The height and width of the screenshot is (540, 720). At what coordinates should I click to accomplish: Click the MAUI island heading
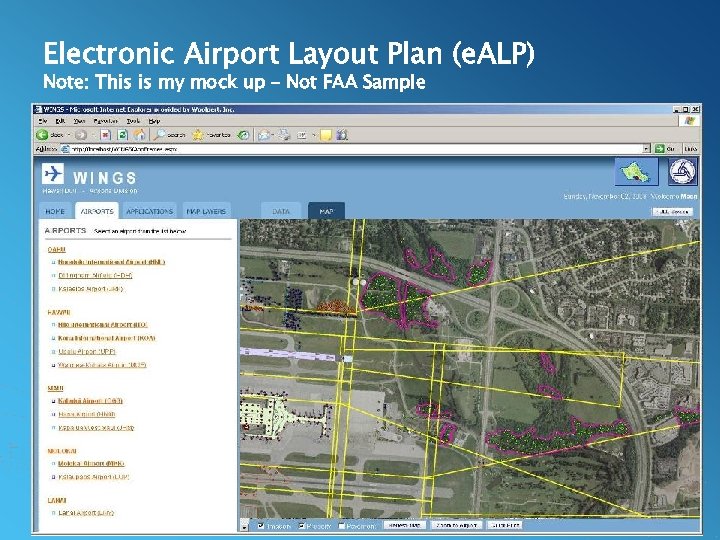click(x=55, y=388)
